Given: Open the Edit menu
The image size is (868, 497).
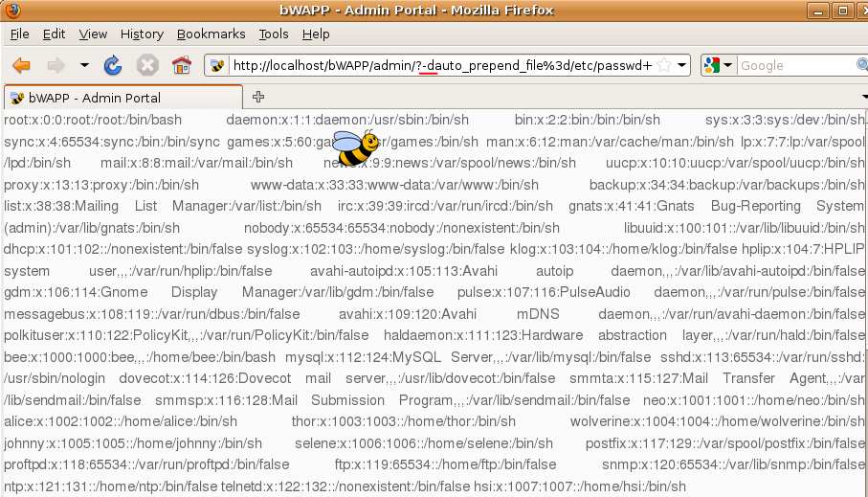Looking at the screenshot, I should click(54, 34).
